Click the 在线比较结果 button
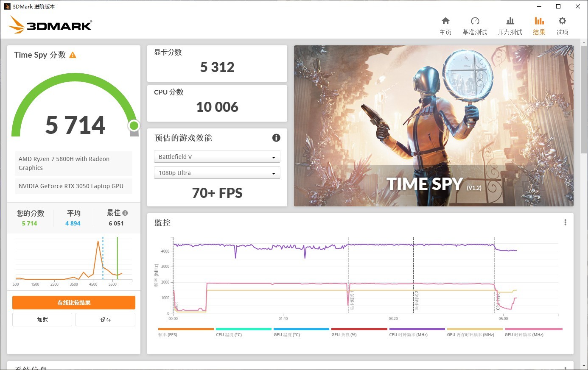588x370 pixels. 74,303
